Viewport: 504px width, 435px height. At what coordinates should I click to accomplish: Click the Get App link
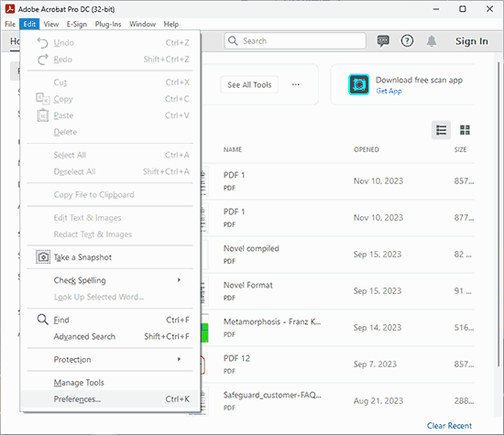click(x=389, y=91)
